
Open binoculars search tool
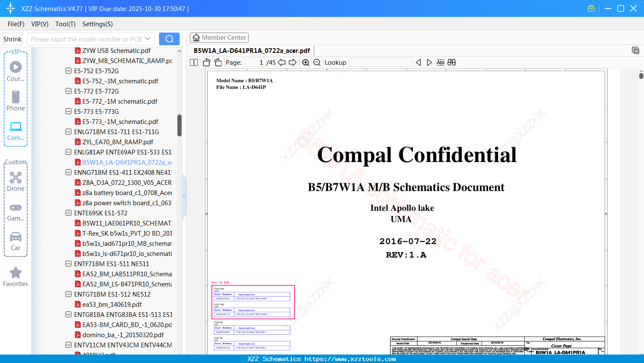point(452,62)
